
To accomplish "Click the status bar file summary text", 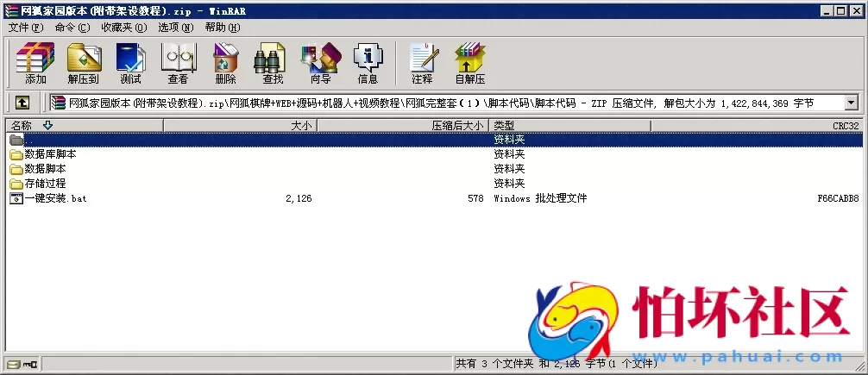I will [557, 364].
